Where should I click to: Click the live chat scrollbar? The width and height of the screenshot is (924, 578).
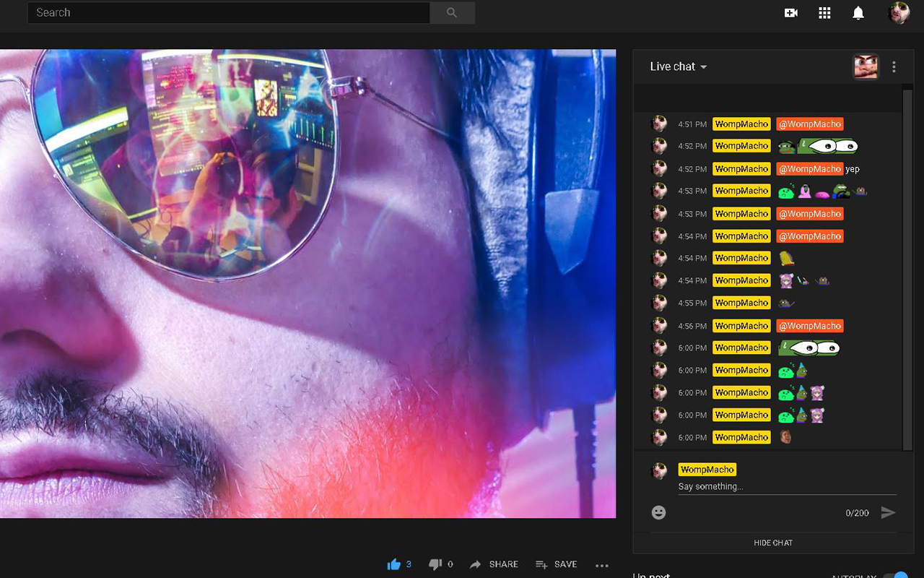[x=907, y=267]
